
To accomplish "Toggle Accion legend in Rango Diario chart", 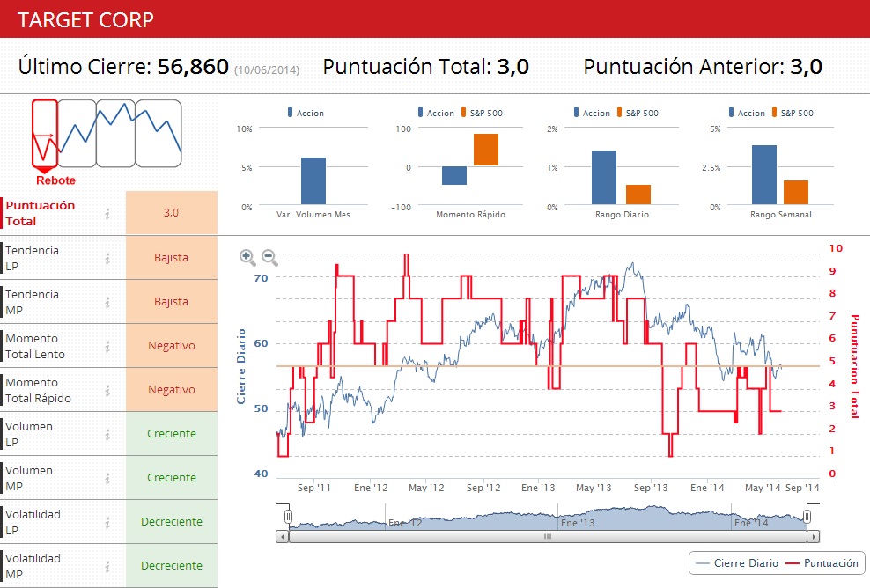I will tap(592, 113).
